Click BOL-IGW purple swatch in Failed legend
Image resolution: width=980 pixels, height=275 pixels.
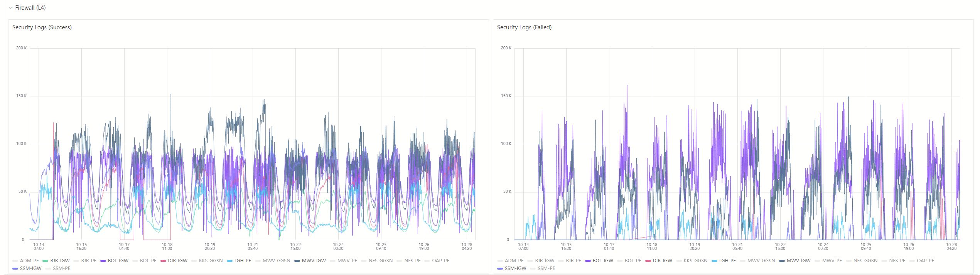pos(588,261)
